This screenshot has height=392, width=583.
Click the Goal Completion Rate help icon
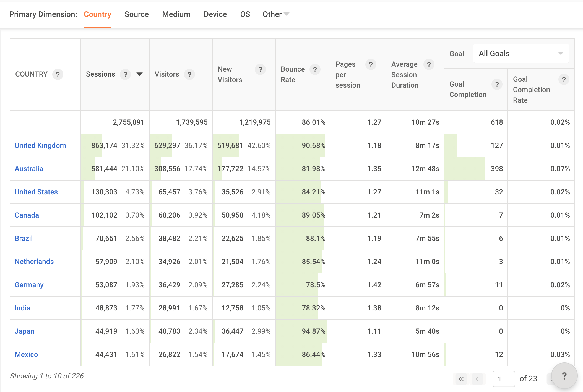point(564,79)
